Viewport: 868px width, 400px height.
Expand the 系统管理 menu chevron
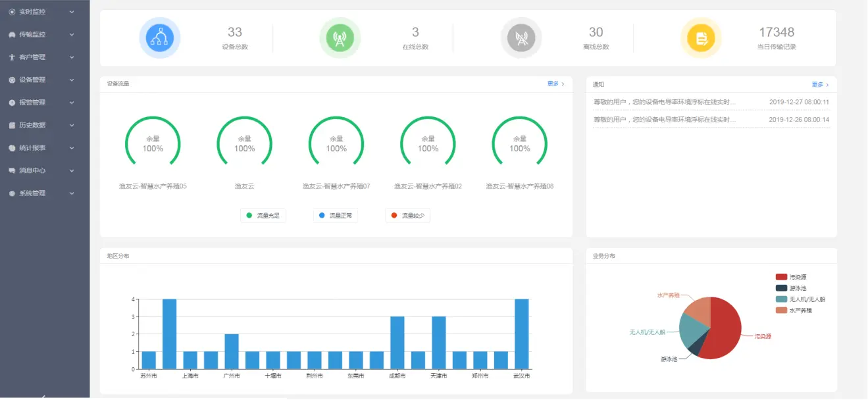click(72, 193)
